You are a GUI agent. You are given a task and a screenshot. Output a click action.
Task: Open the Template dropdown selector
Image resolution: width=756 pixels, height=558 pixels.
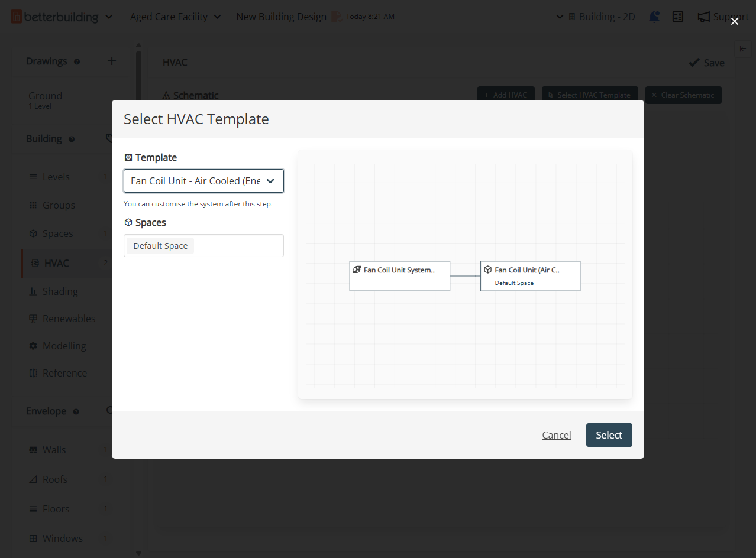[x=203, y=181]
